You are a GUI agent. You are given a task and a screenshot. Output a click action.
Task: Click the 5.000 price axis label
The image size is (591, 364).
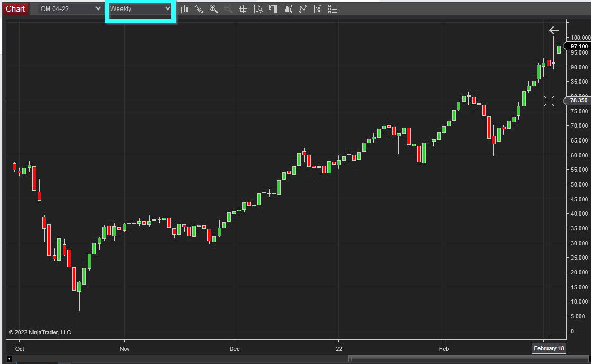[578, 316]
